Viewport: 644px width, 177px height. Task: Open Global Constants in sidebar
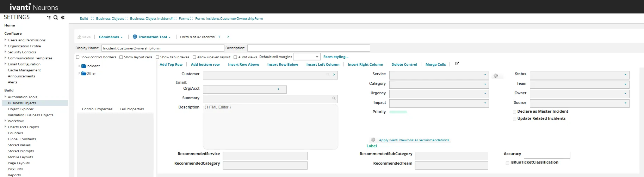click(22, 139)
